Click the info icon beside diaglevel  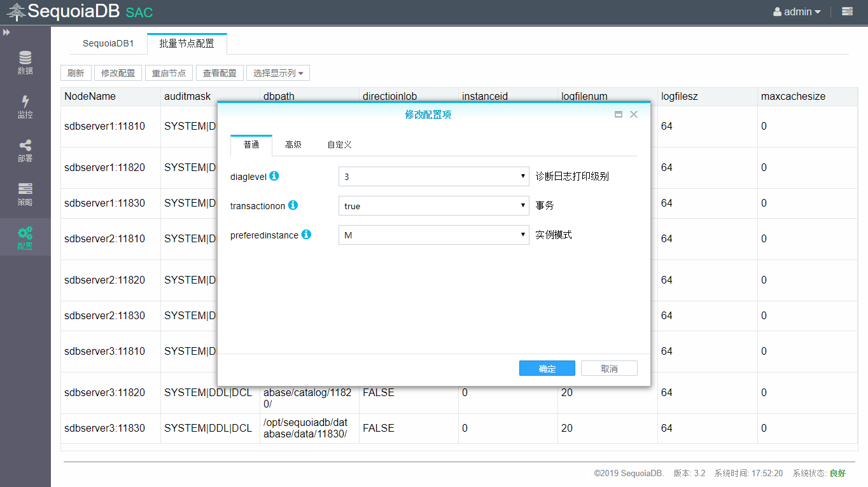coord(274,176)
